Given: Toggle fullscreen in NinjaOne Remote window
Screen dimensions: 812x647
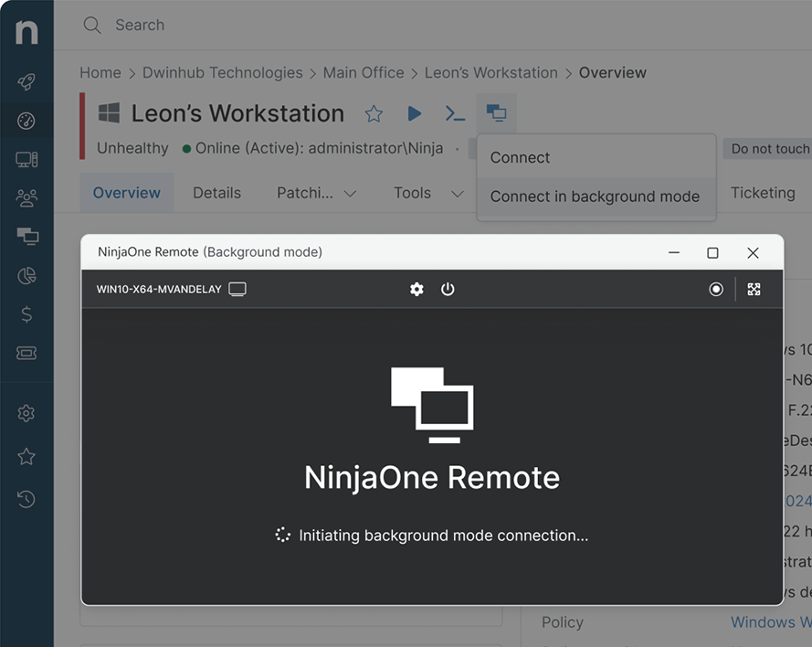Looking at the screenshot, I should (754, 289).
